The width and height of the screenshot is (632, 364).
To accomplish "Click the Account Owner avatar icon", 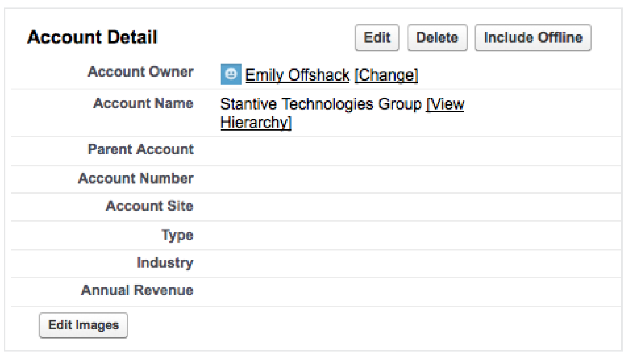I will click(x=231, y=74).
